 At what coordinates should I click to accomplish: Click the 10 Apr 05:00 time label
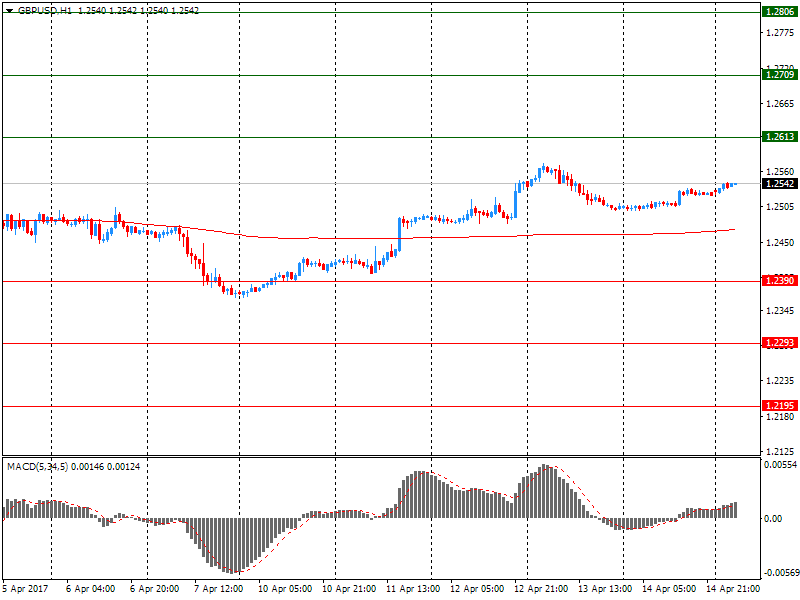[285, 589]
